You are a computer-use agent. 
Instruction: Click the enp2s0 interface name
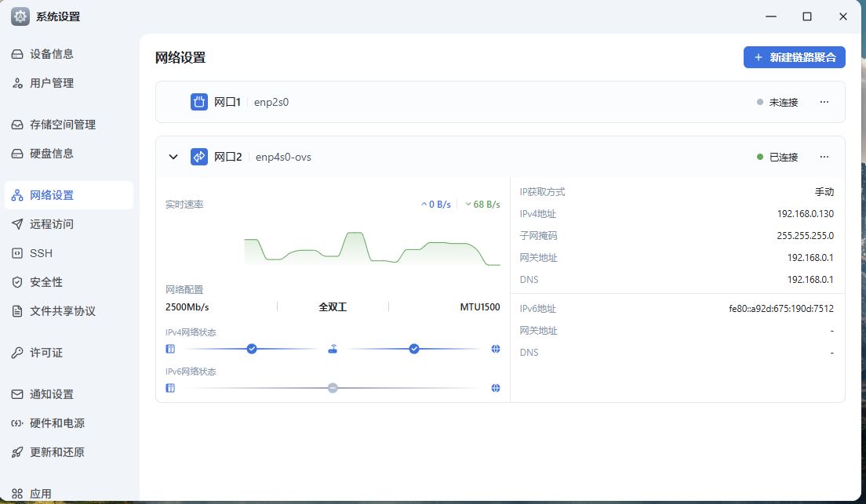[x=271, y=102]
